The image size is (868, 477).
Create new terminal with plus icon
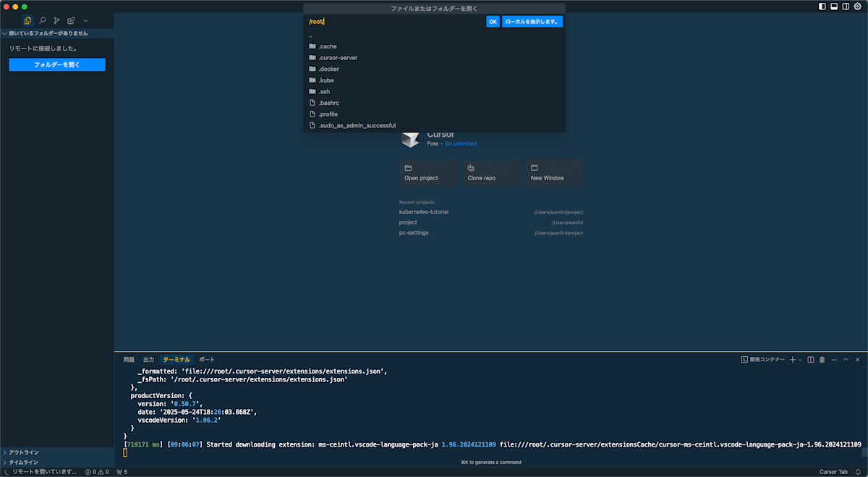click(x=793, y=360)
